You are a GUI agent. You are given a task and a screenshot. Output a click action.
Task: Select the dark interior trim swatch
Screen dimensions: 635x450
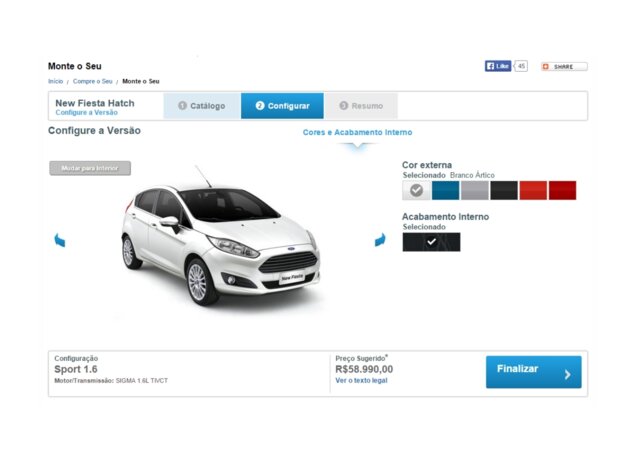coord(431,242)
